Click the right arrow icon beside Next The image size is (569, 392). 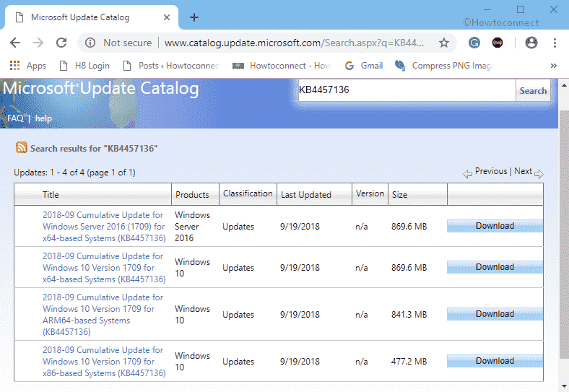click(539, 174)
